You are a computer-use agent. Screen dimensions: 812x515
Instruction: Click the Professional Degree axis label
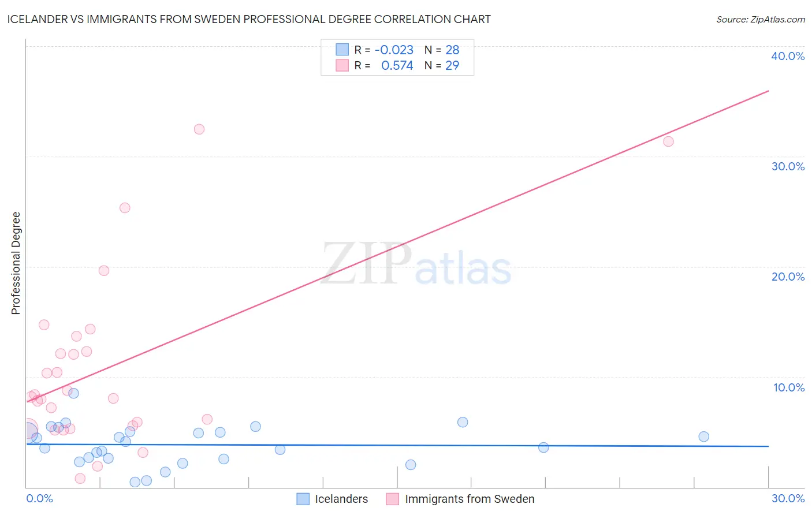(x=16, y=263)
